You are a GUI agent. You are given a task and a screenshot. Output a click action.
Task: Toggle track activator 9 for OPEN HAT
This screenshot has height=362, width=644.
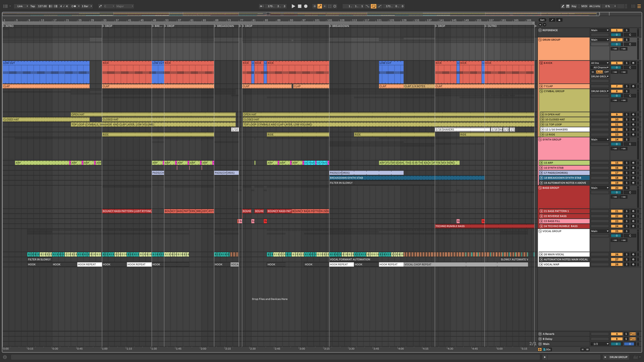pos(617,114)
